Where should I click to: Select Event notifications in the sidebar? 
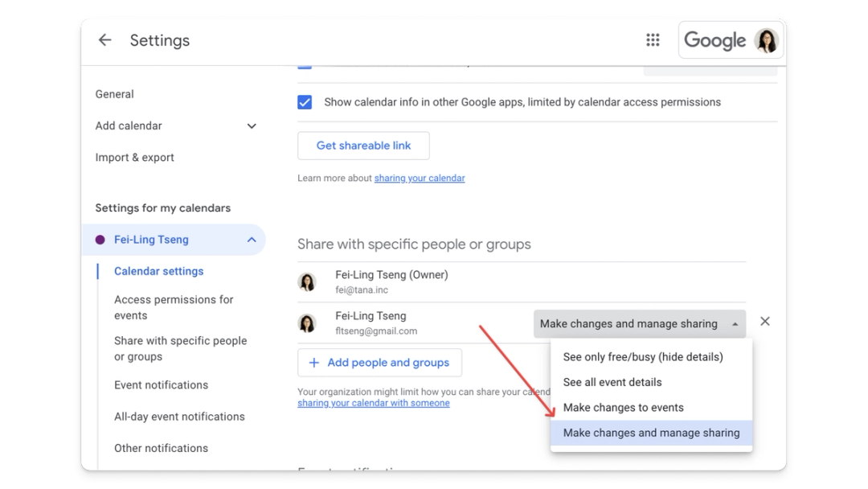click(161, 384)
